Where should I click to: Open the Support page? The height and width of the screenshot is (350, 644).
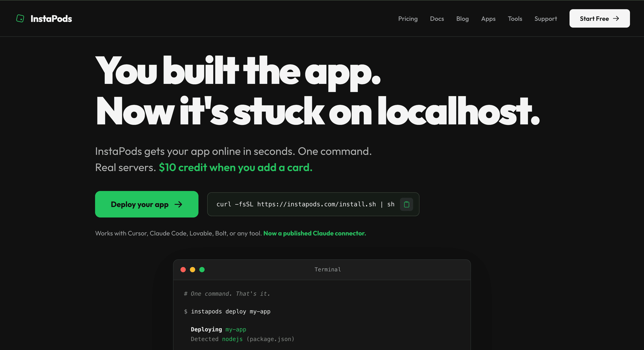pyautogui.click(x=545, y=19)
